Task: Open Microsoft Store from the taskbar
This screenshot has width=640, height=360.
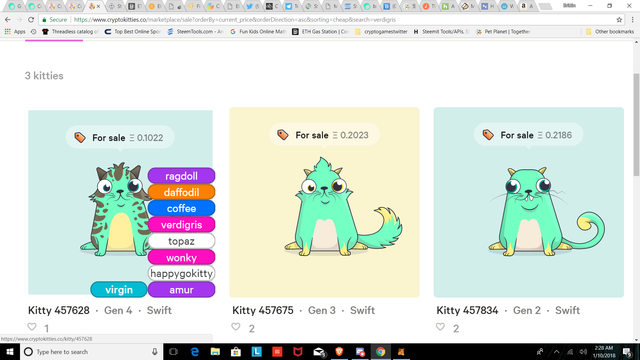Action: coord(236,352)
